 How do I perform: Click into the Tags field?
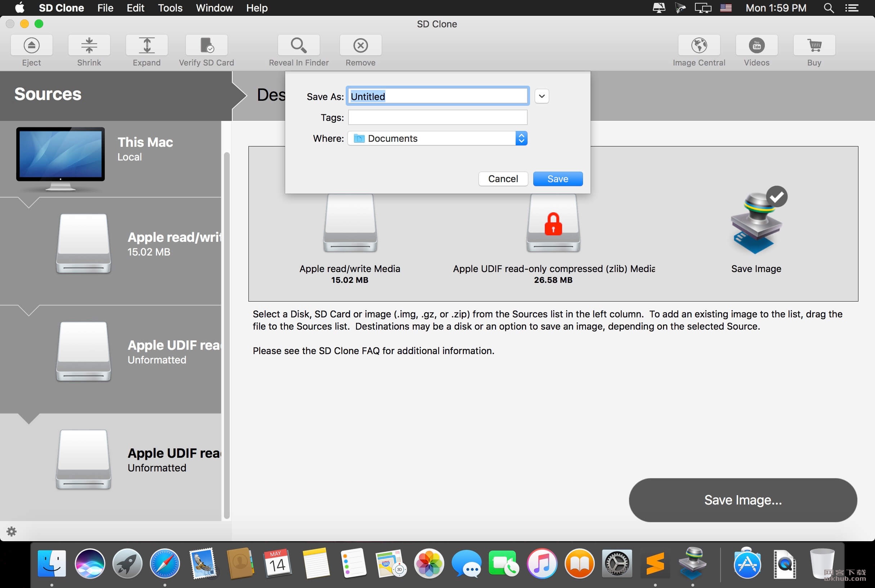438,117
